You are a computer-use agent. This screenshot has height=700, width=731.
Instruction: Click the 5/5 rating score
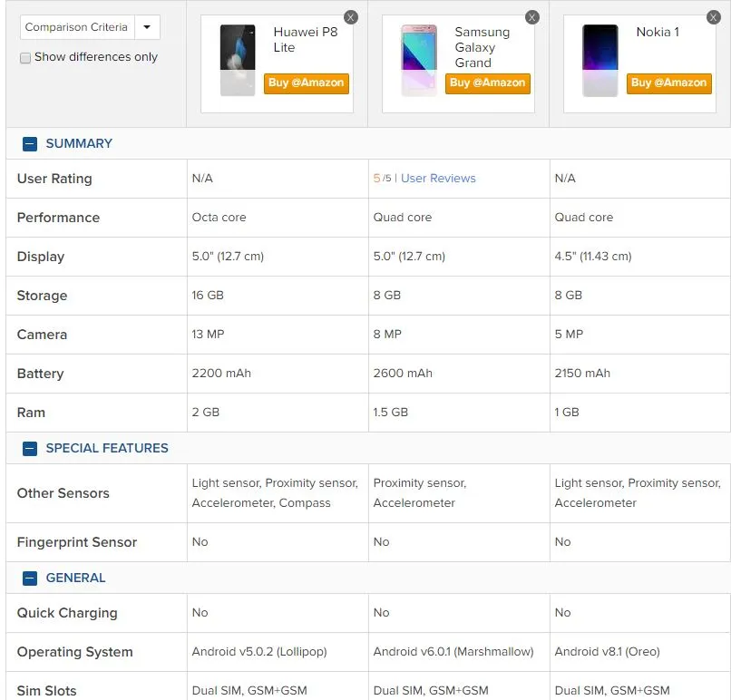pos(382,179)
